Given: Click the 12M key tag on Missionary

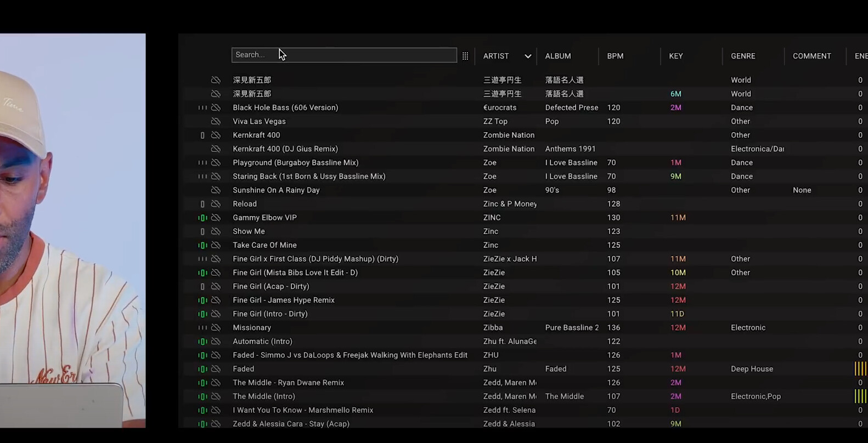Looking at the screenshot, I should tap(678, 328).
